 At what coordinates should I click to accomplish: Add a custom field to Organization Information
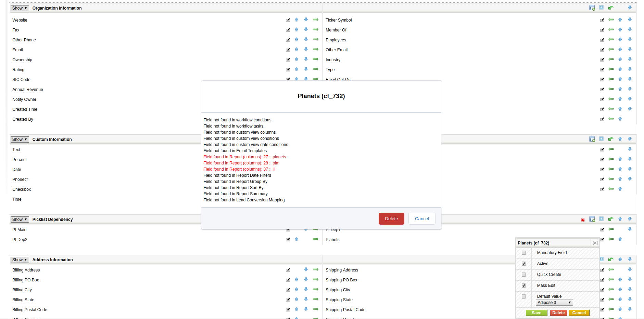[x=592, y=8]
